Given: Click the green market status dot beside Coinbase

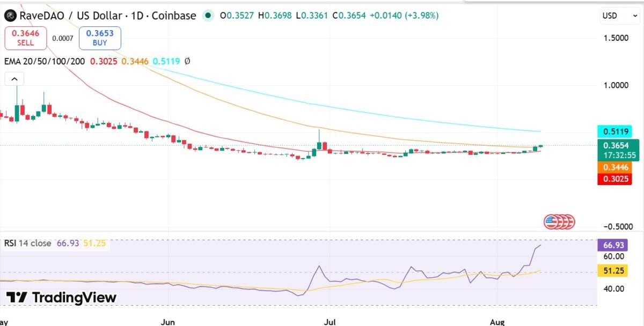Looking at the screenshot, I should pos(207,16).
